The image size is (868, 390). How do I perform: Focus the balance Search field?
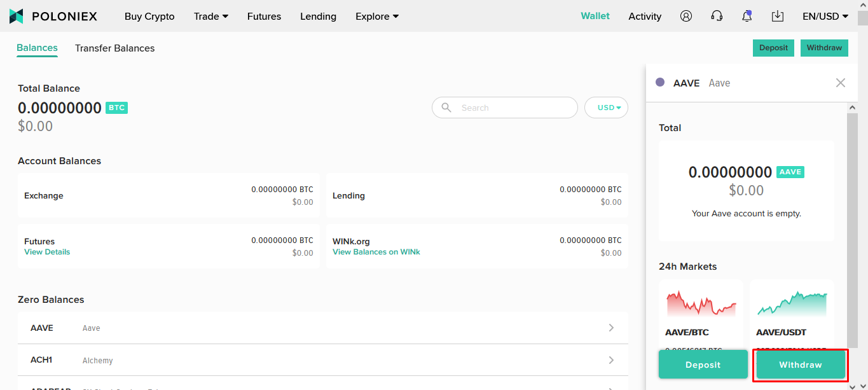(x=505, y=108)
